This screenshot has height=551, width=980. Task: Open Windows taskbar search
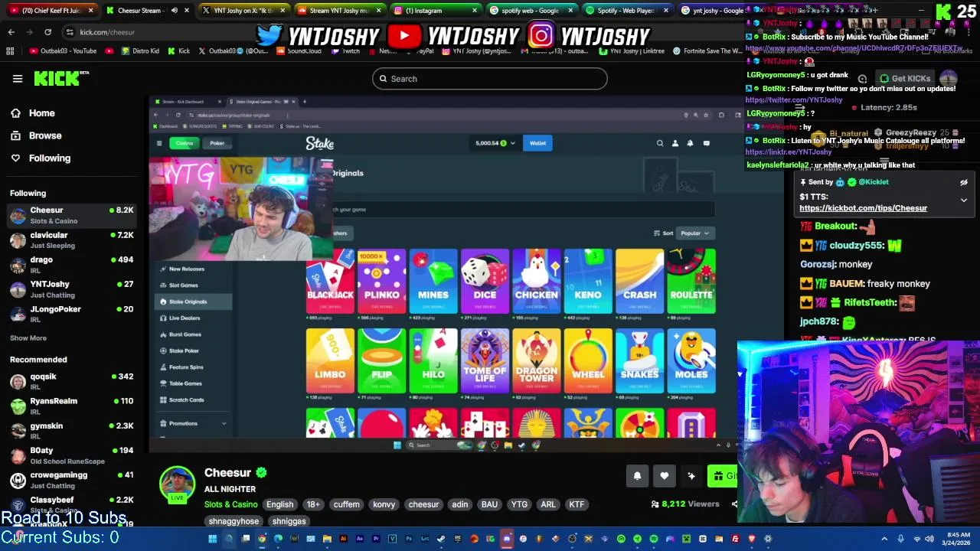[x=229, y=539]
